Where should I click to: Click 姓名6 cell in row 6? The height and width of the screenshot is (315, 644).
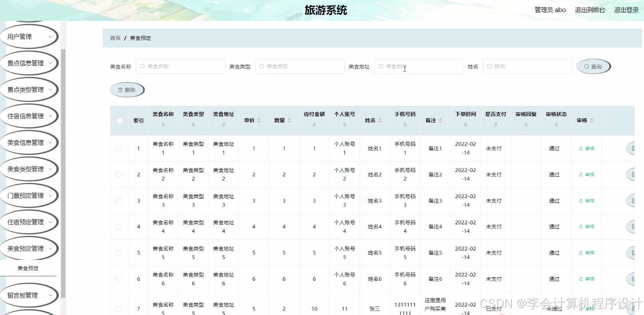tap(375, 279)
